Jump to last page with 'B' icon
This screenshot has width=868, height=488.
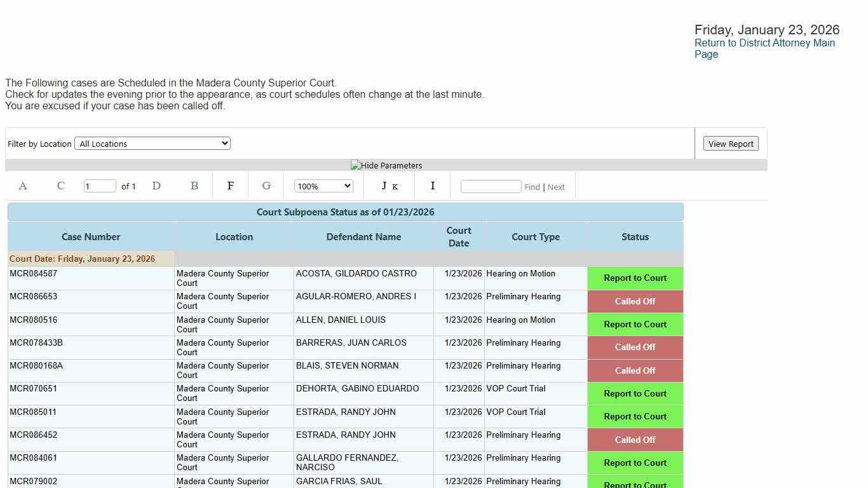pyautogui.click(x=194, y=186)
